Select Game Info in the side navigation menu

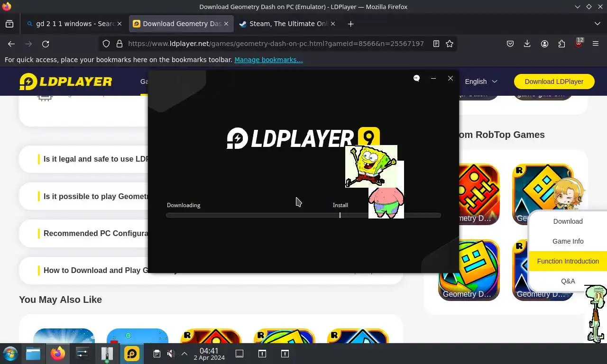[x=568, y=241]
